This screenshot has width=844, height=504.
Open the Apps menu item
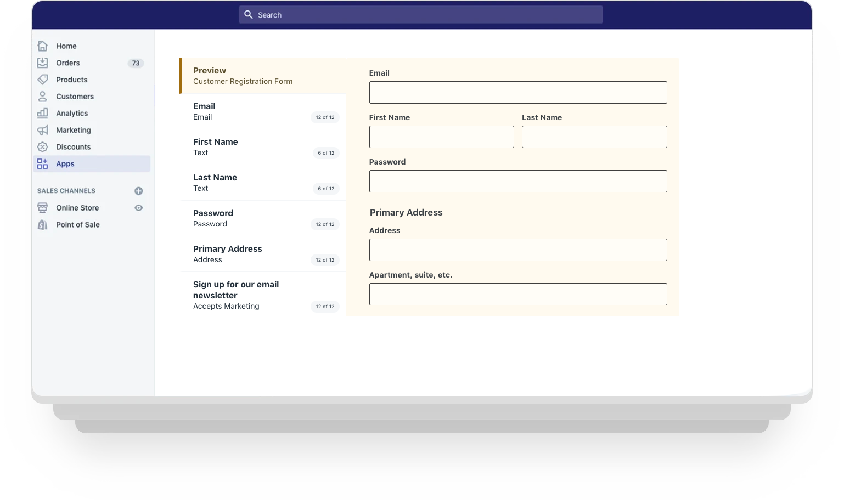click(x=65, y=164)
